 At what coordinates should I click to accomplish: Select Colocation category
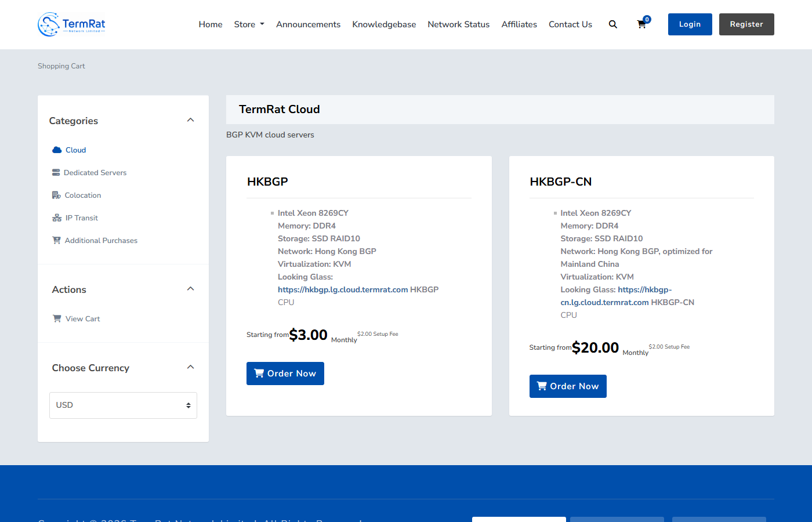click(x=83, y=195)
